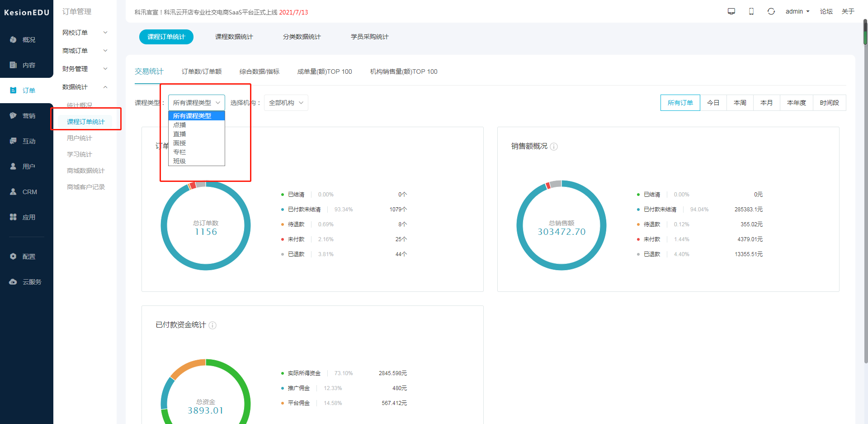Click the KesionEDU logo

coord(27,13)
